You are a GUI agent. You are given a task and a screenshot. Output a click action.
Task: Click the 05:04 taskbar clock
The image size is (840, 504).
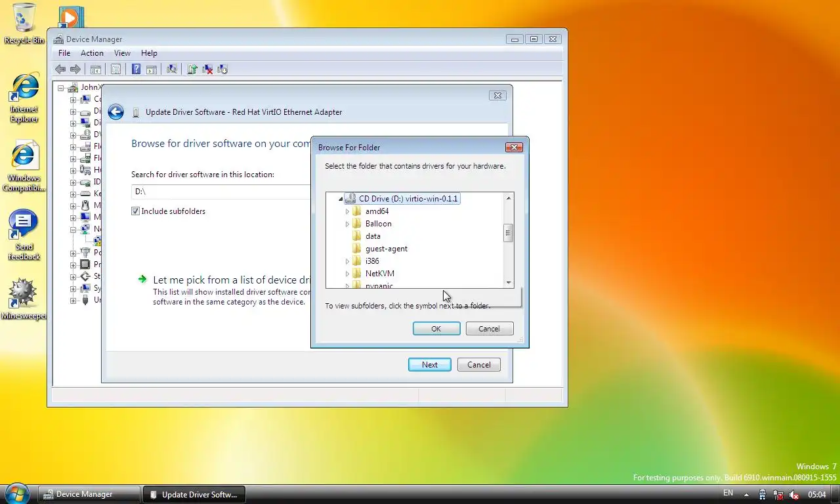click(817, 494)
